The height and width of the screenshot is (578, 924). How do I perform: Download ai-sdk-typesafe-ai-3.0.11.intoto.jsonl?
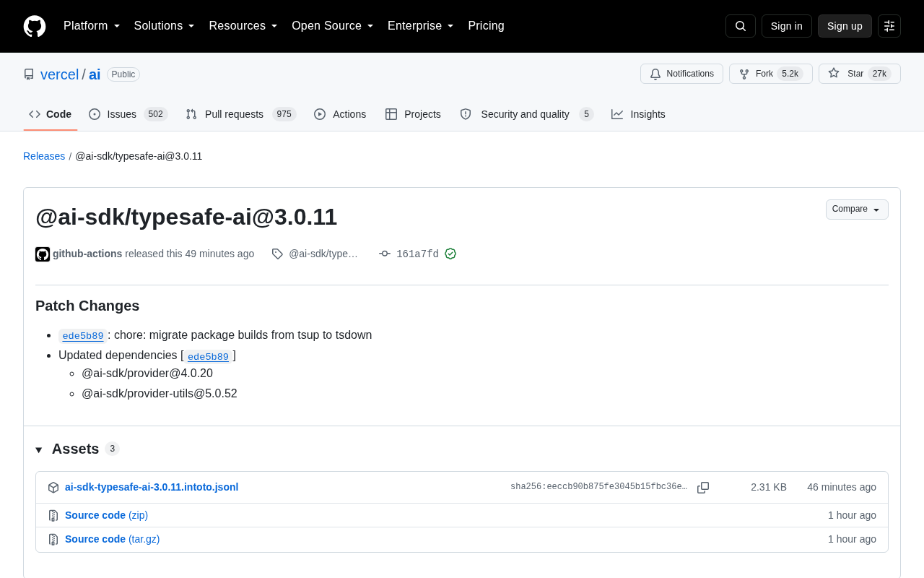tap(152, 487)
